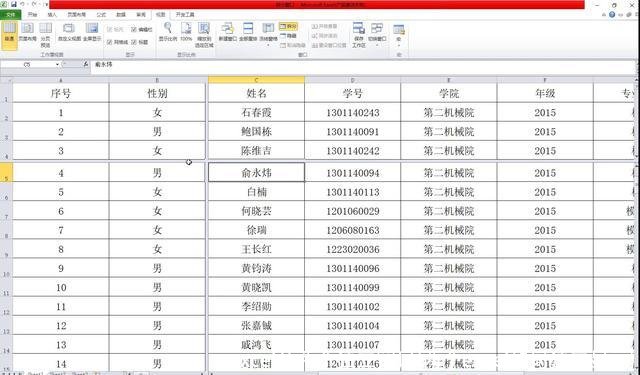Click the Save icon in quick access toolbar
Image resolution: width=640 pixels, height=375 pixels.
[x=13, y=4]
